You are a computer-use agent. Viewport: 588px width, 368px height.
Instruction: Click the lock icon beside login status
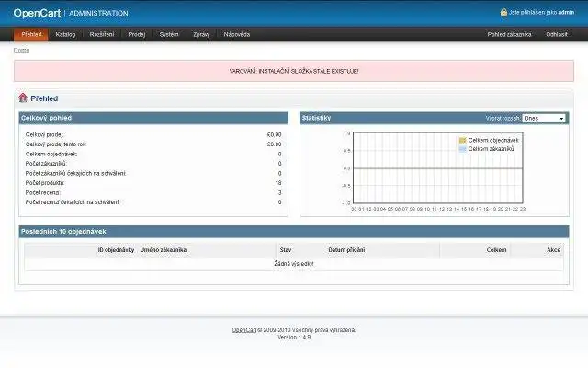503,12
